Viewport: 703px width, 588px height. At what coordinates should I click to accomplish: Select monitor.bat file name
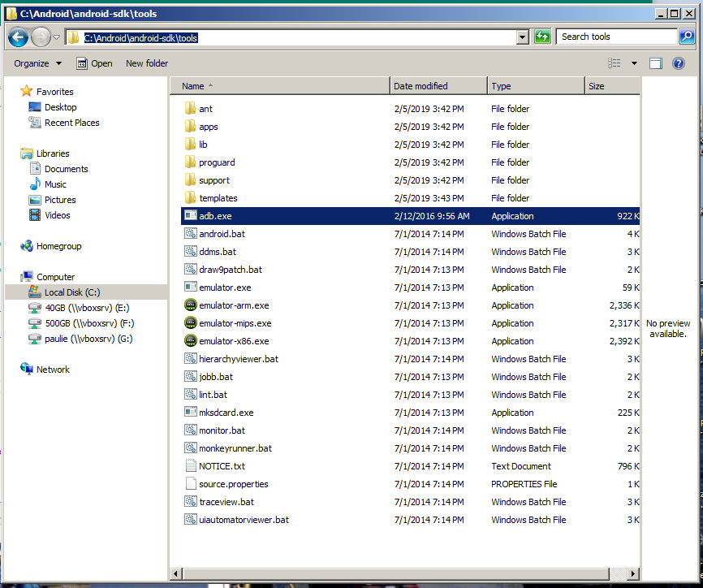pos(222,430)
